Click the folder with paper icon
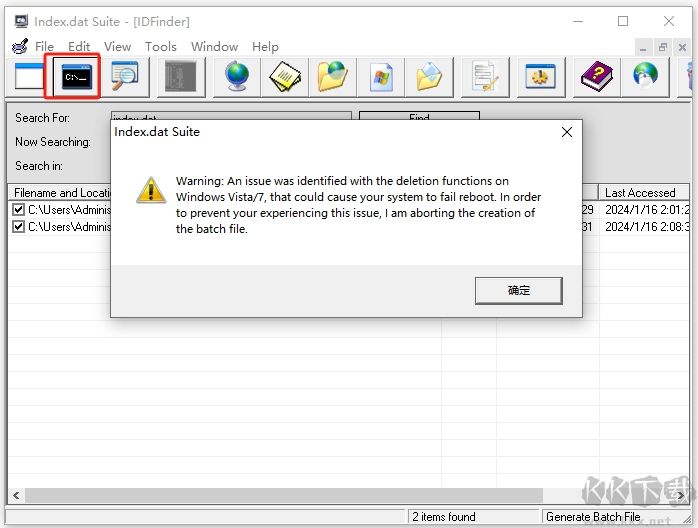Viewport: 698px width, 528px height. click(x=429, y=77)
